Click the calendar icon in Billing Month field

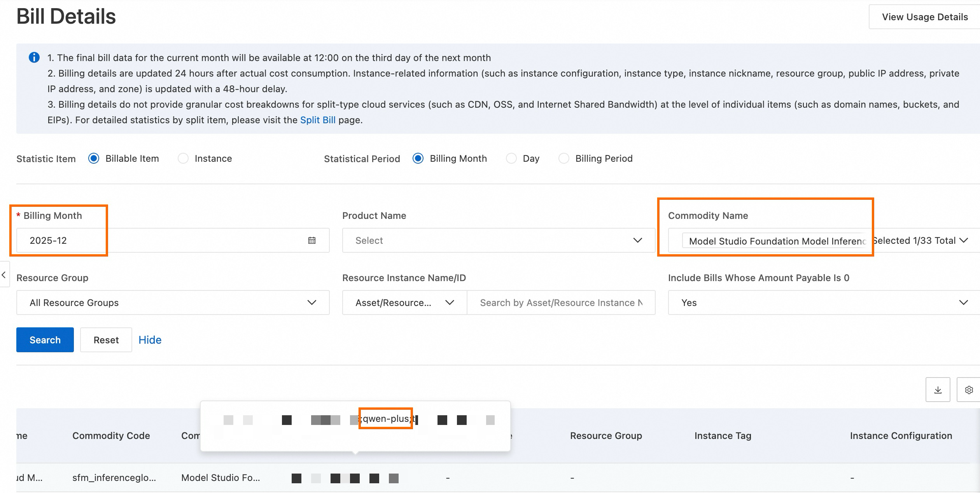[312, 240]
